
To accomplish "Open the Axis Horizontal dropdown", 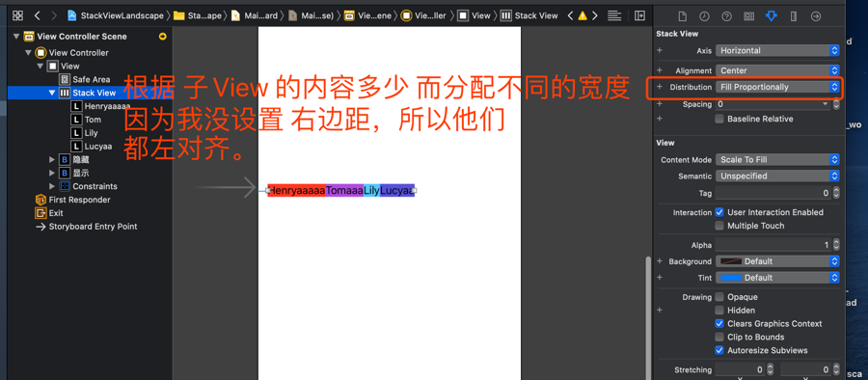I will (x=777, y=50).
